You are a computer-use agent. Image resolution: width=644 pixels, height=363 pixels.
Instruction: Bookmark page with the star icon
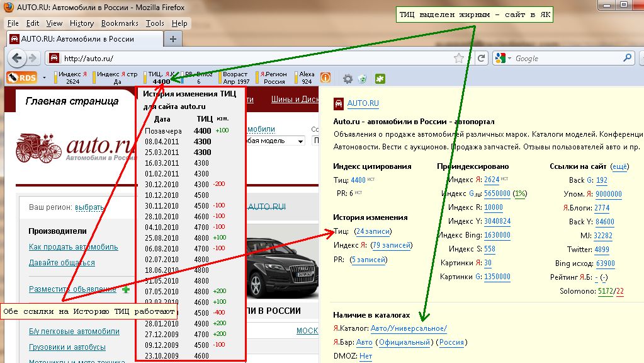coord(459,58)
